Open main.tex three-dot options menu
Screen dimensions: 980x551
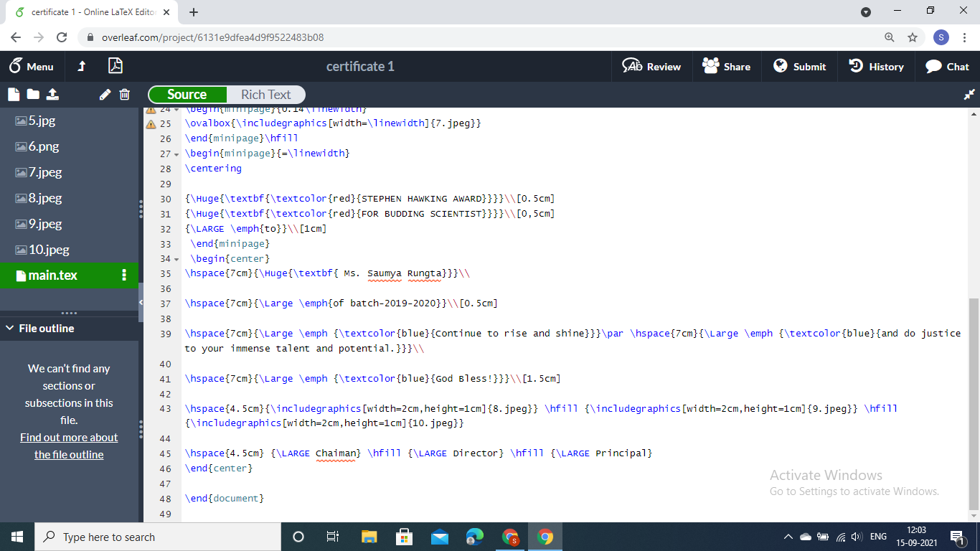[x=124, y=275]
